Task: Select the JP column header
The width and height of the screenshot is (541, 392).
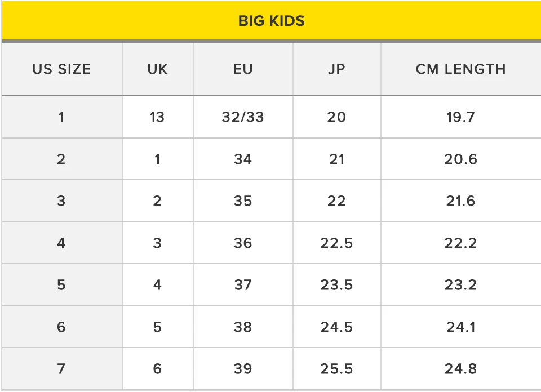Action: pyautogui.click(x=336, y=69)
